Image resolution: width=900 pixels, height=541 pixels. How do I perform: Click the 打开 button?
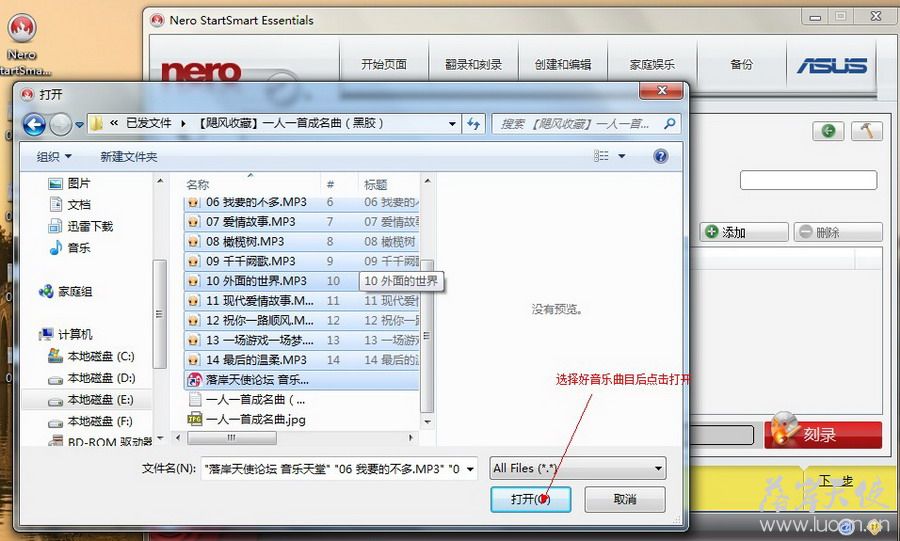tap(531, 499)
